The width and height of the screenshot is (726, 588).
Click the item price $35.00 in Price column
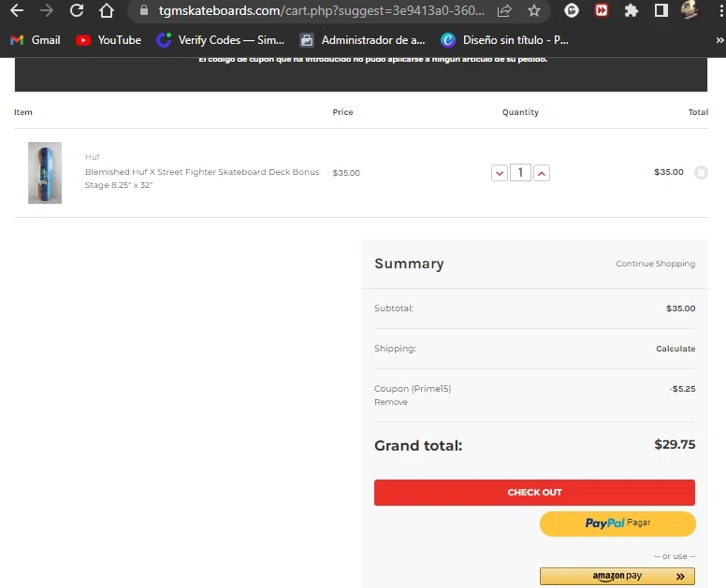(346, 173)
